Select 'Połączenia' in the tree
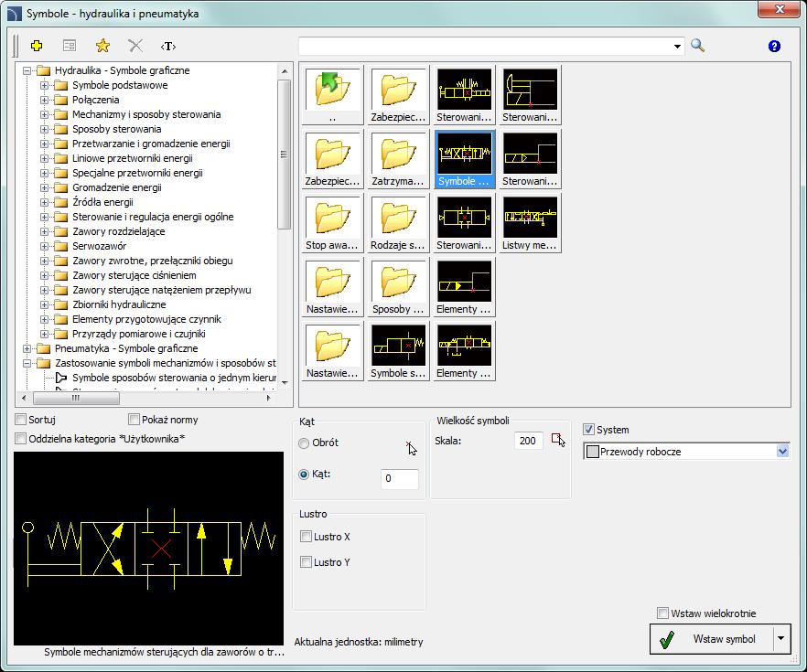This screenshot has width=807, height=672. coord(96,100)
